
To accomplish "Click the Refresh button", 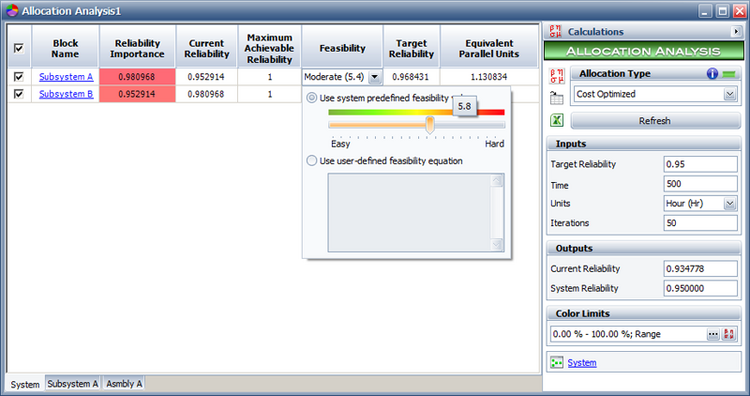I will [655, 121].
